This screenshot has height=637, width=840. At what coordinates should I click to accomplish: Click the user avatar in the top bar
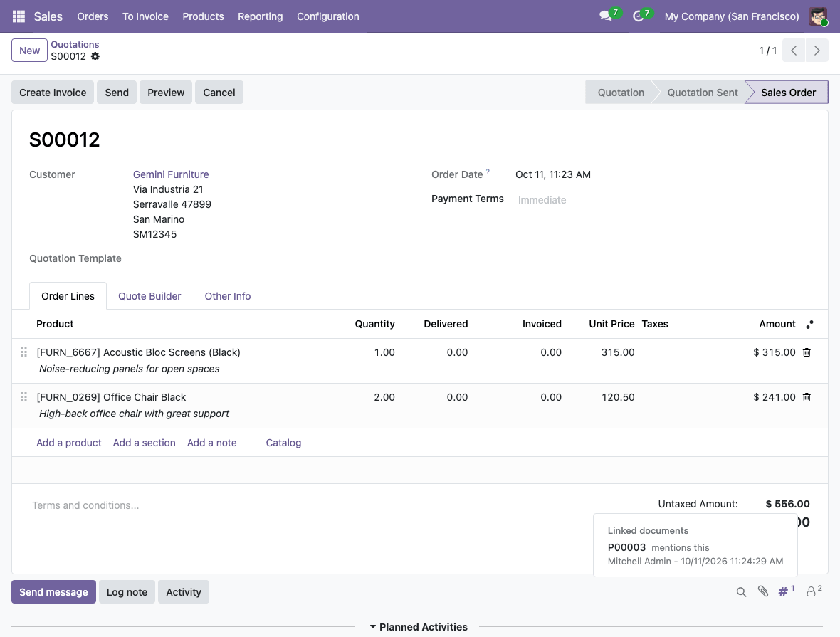pos(817,16)
